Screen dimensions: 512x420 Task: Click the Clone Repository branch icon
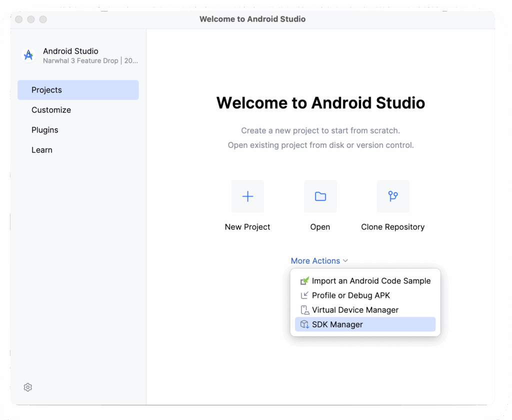coord(393,196)
